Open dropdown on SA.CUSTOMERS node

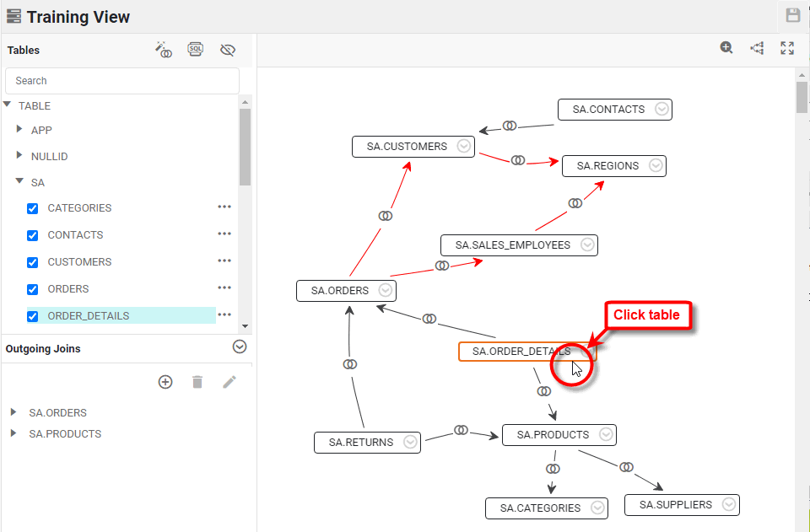(463, 146)
